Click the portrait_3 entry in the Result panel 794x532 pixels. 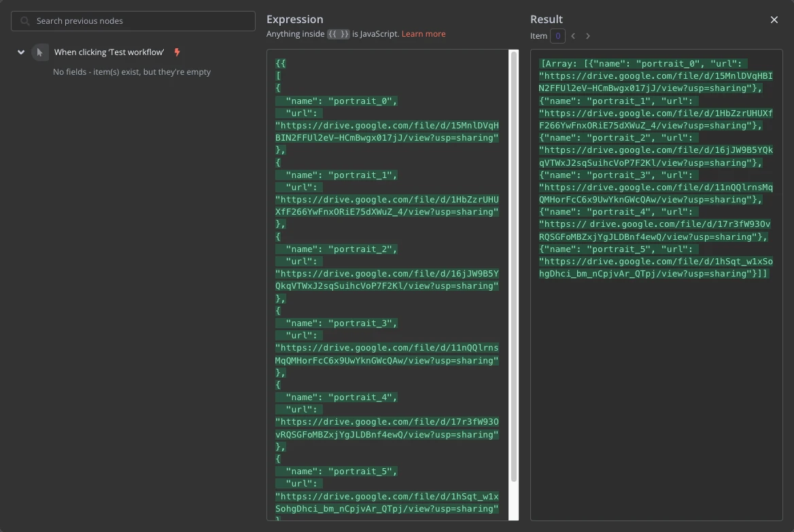click(x=656, y=188)
